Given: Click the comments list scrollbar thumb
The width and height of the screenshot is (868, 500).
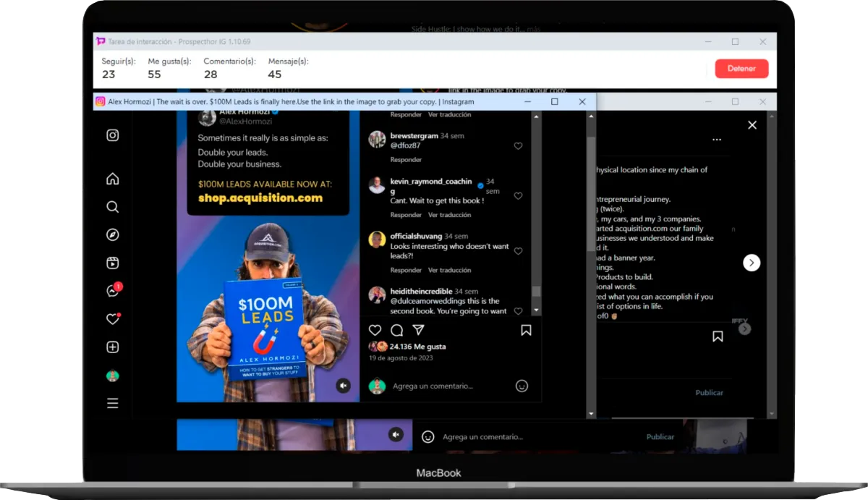Looking at the screenshot, I should coord(536,292).
